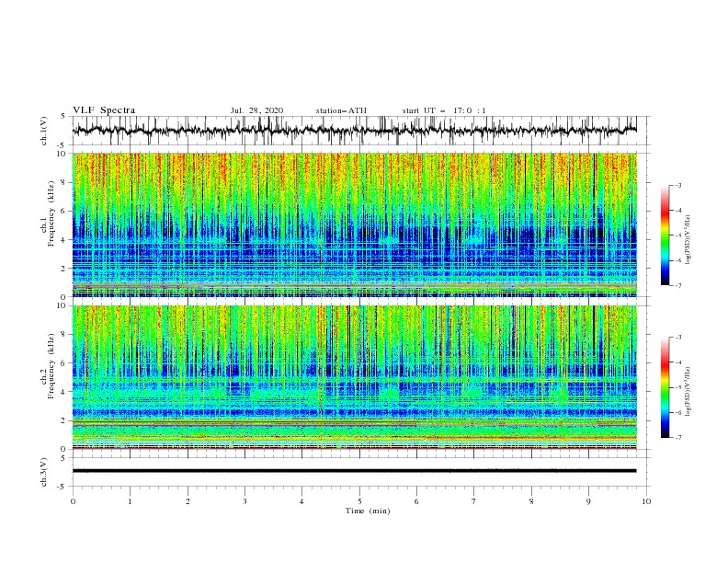Click the ch.3 flat black waveform trace
The image size is (728, 563).
click(x=354, y=471)
